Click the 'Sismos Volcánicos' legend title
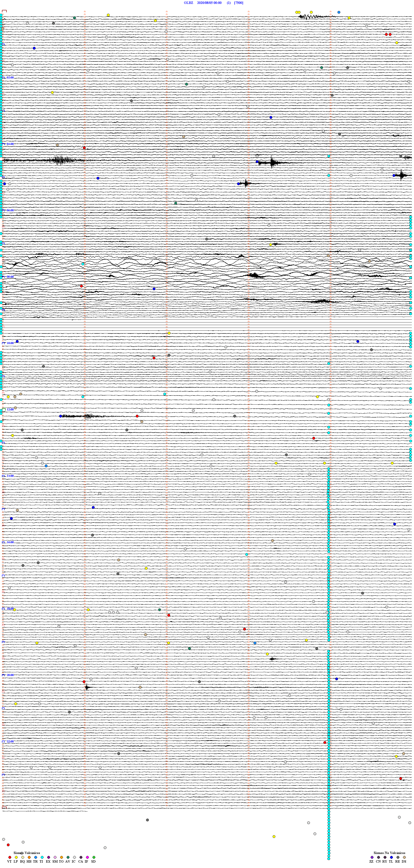Viewport: 414px width, 868px height. [27, 853]
